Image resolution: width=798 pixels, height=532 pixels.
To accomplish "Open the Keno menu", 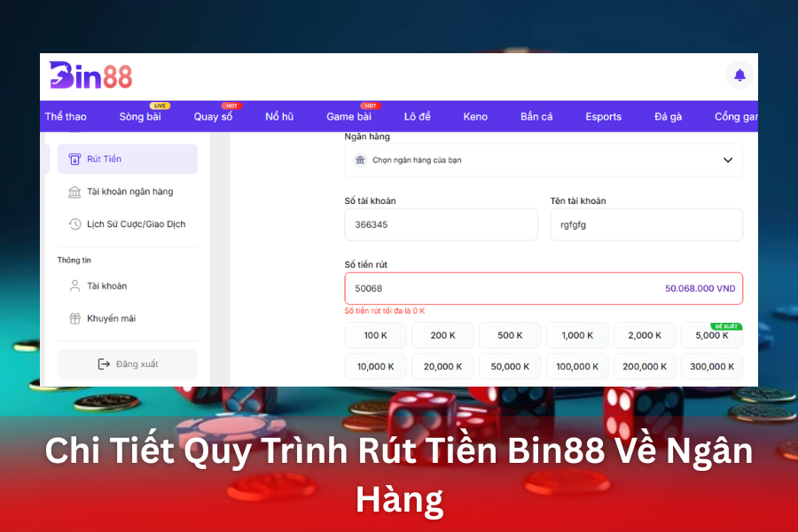I will 475,116.
